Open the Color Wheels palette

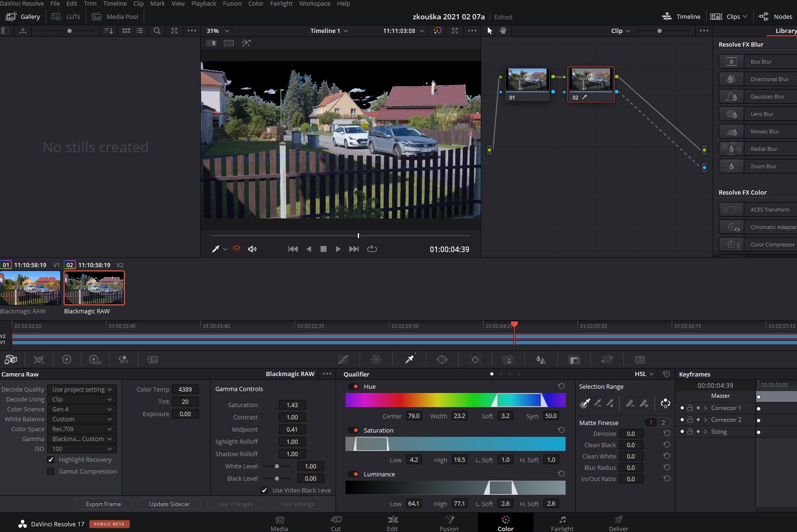pos(66,360)
